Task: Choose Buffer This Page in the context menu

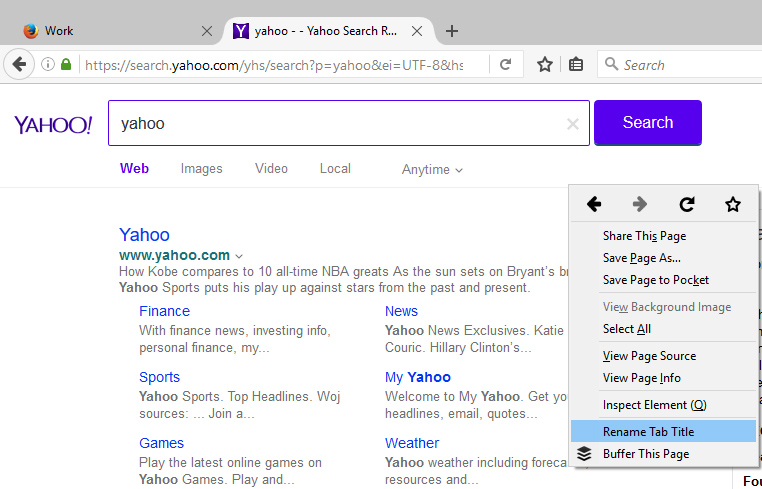Action: [x=645, y=454]
